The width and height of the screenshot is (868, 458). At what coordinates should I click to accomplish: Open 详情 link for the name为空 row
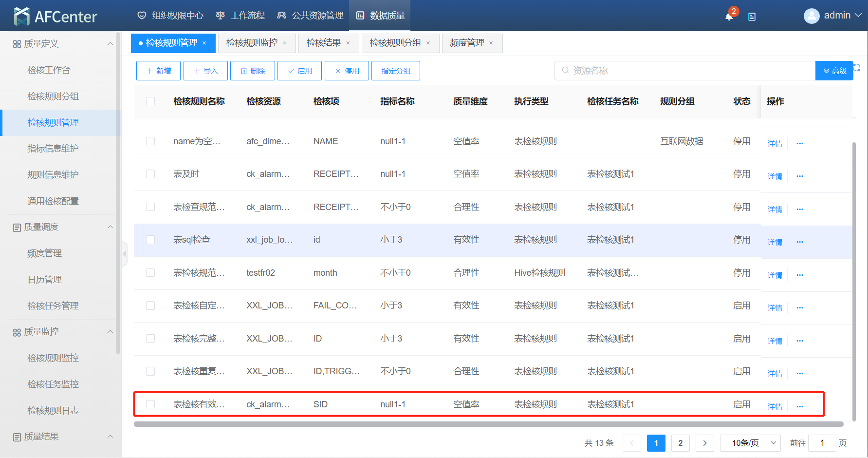click(x=775, y=143)
